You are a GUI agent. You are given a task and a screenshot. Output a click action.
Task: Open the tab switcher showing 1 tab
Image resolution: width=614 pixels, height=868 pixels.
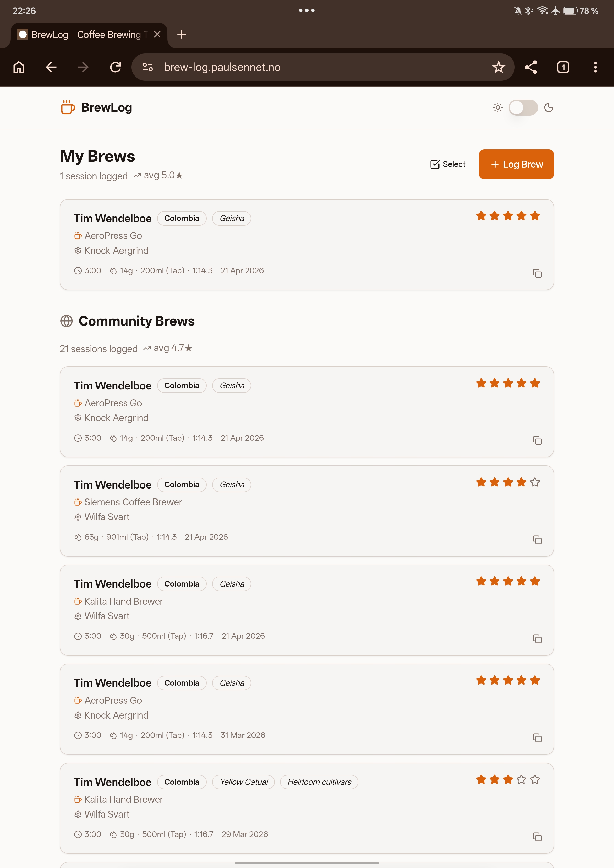tap(563, 67)
